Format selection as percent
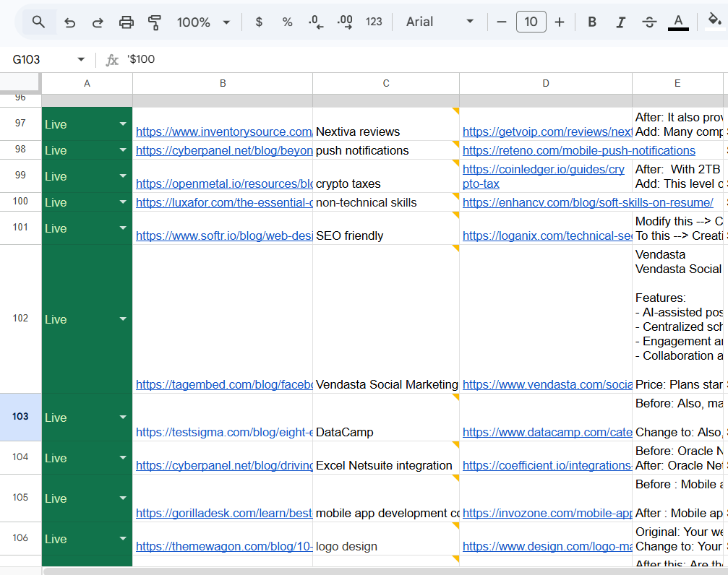The width and height of the screenshot is (728, 575). 288,22
